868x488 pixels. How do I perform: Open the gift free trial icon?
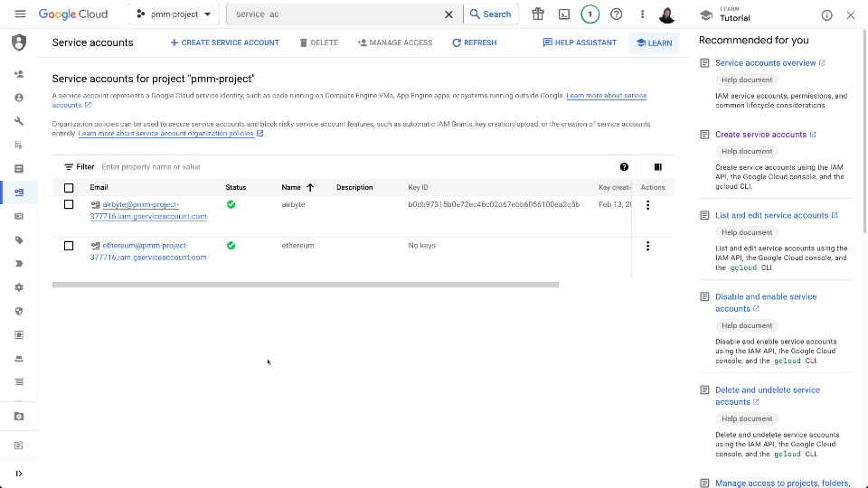[538, 14]
